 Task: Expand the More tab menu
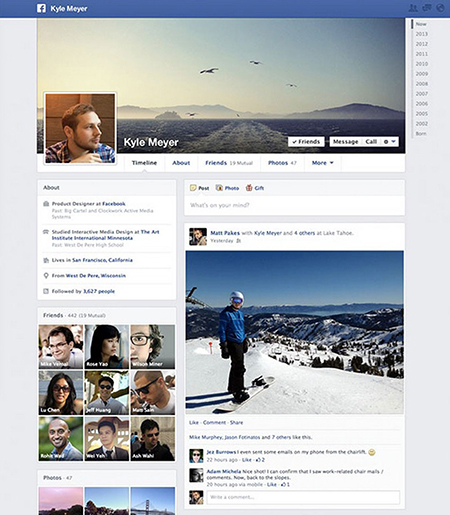click(x=322, y=163)
